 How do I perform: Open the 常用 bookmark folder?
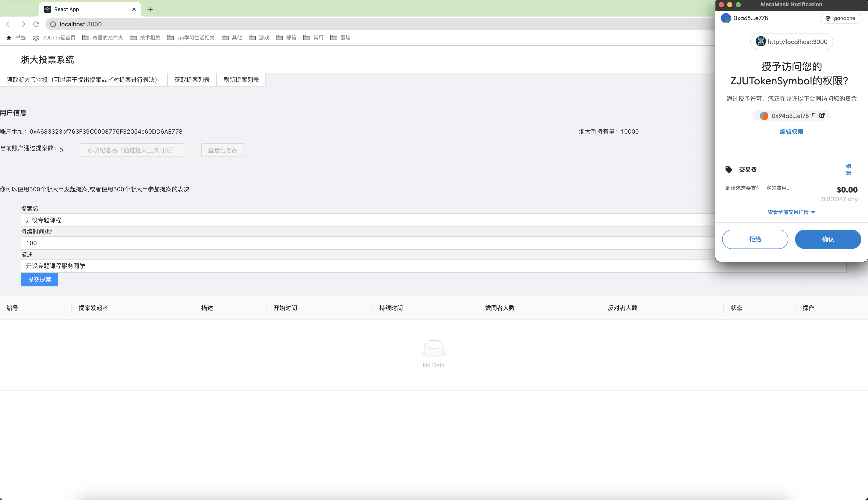[x=313, y=38]
